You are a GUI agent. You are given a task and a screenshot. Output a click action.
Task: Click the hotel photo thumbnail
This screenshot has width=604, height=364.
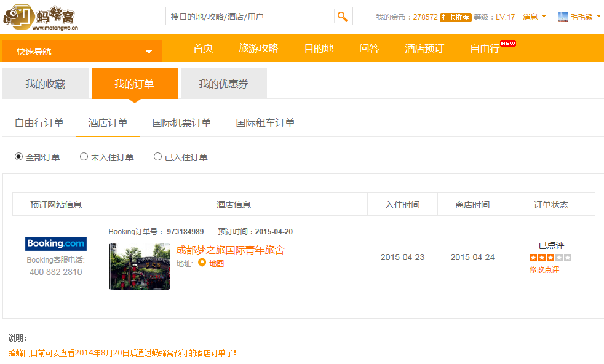tap(140, 266)
